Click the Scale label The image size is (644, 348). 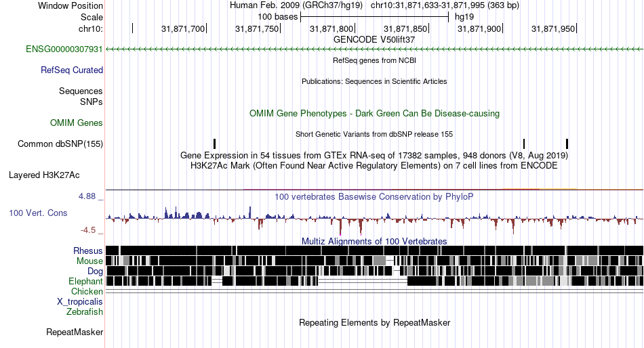point(92,17)
